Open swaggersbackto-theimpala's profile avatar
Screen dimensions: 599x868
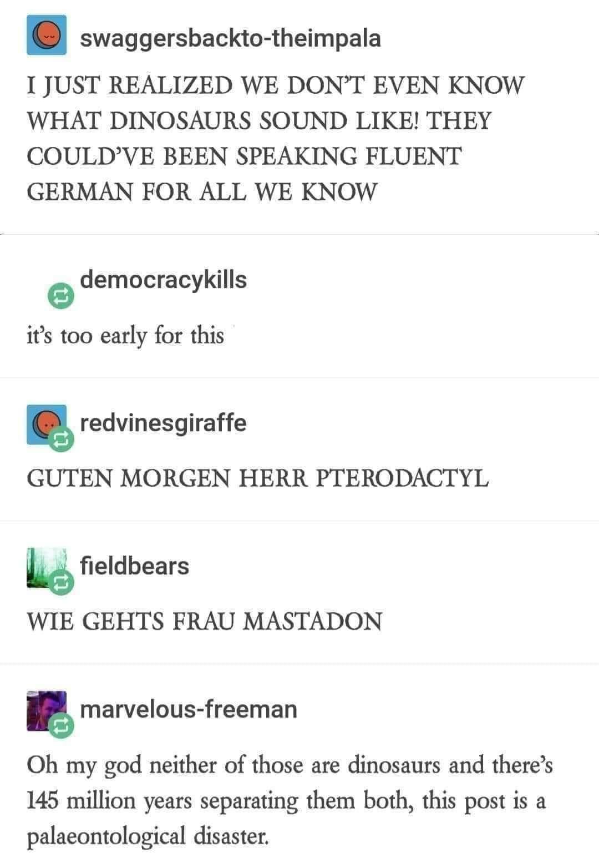pos(47,35)
